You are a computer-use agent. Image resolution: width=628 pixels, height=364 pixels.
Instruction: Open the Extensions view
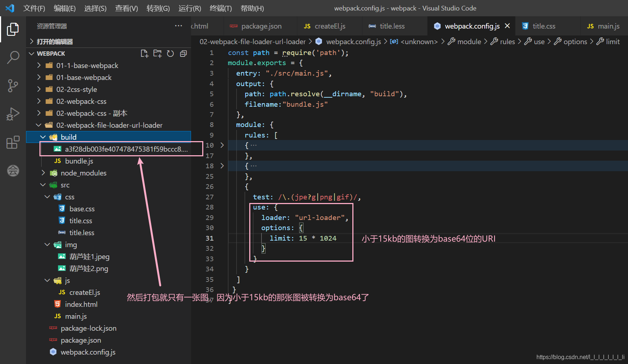click(x=13, y=143)
